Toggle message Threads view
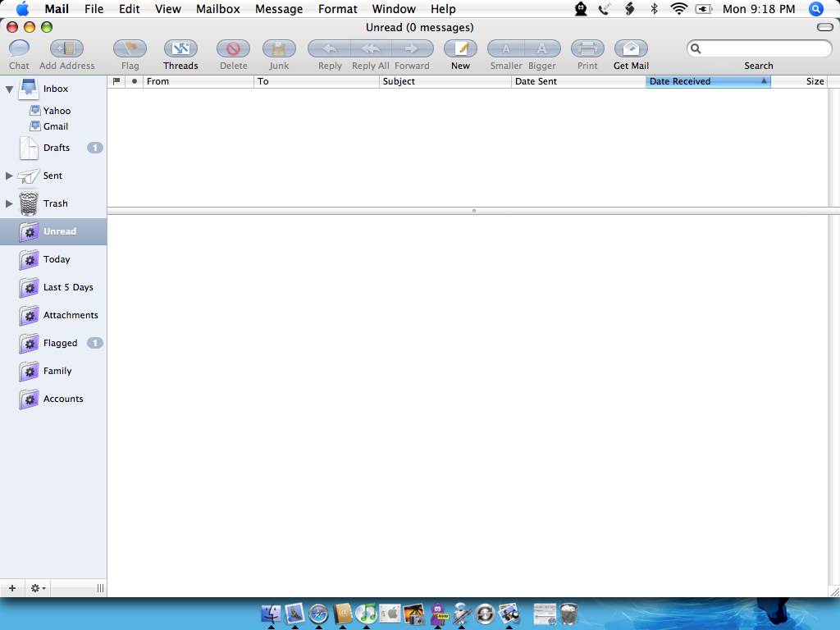Image resolution: width=840 pixels, height=630 pixels. (180, 48)
